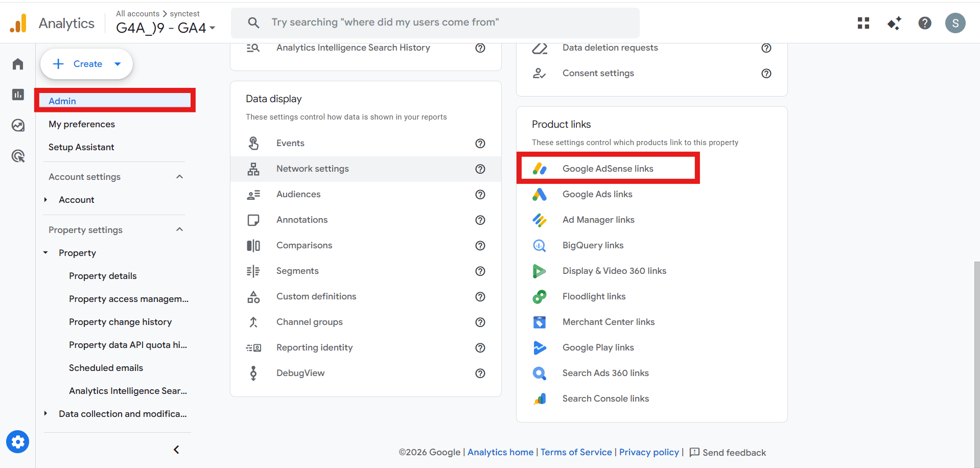
Task: Click the Merchant Center icon
Action: point(540,322)
